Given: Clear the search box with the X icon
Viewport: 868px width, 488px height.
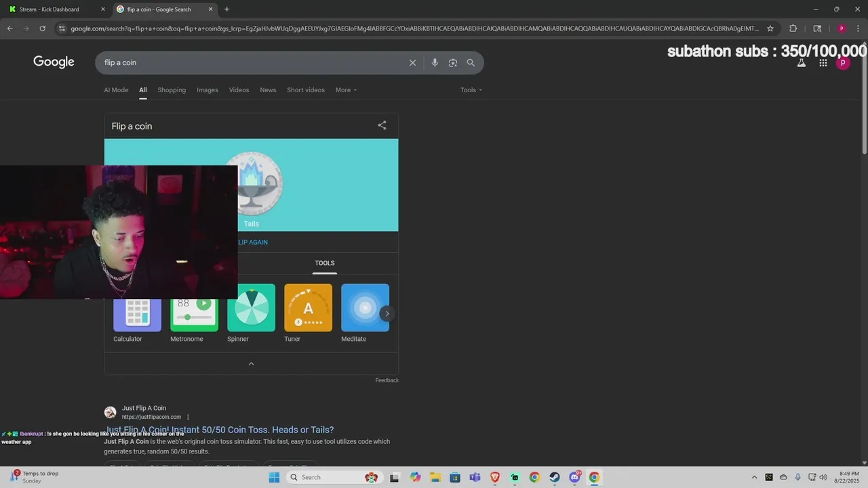Looking at the screenshot, I should pyautogui.click(x=412, y=62).
